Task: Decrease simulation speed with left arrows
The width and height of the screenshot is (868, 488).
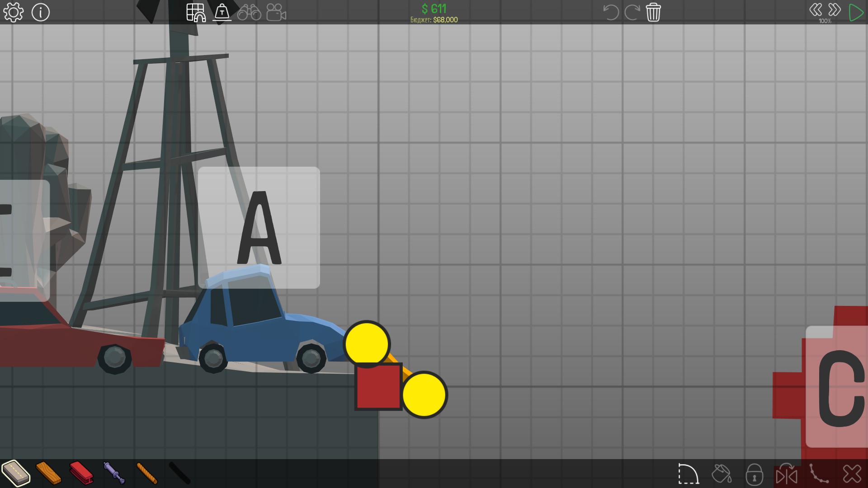Action: [x=816, y=9]
